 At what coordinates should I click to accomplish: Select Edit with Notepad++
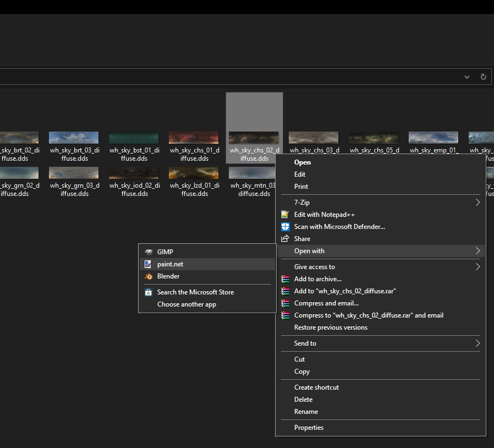tap(381, 215)
